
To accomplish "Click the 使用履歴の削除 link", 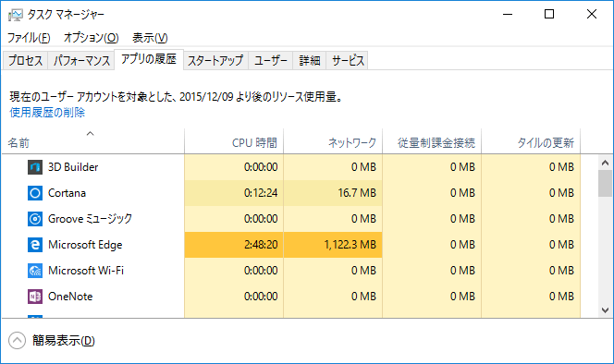I will (47, 113).
